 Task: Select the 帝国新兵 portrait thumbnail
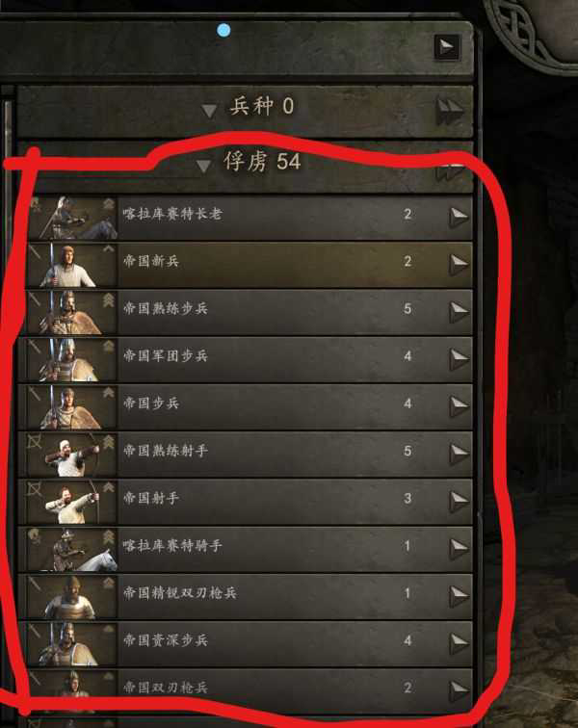(x=72, y=265)
